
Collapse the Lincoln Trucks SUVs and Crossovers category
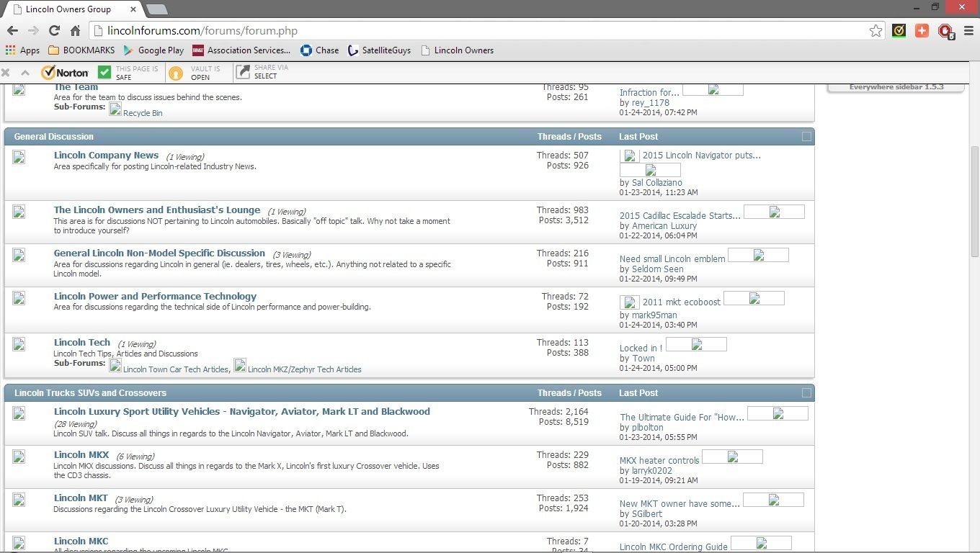click(806, 392)
